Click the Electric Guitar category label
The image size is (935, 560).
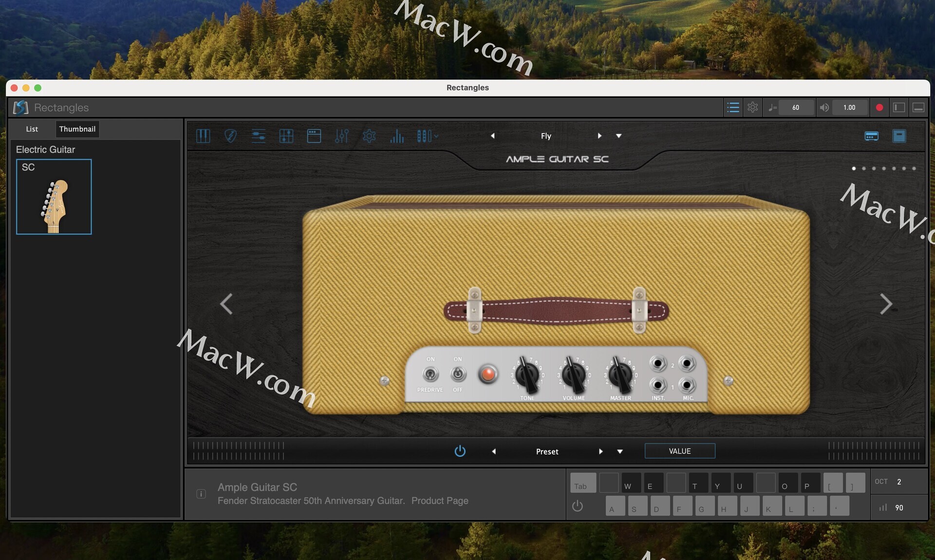click(x=45, y=149)
